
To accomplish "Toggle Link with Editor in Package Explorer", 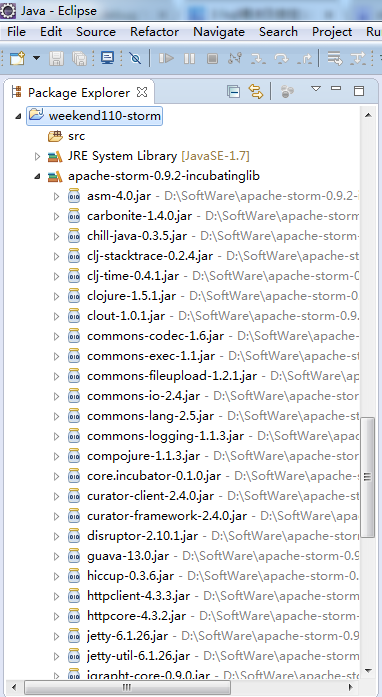I will click(256, 92).
